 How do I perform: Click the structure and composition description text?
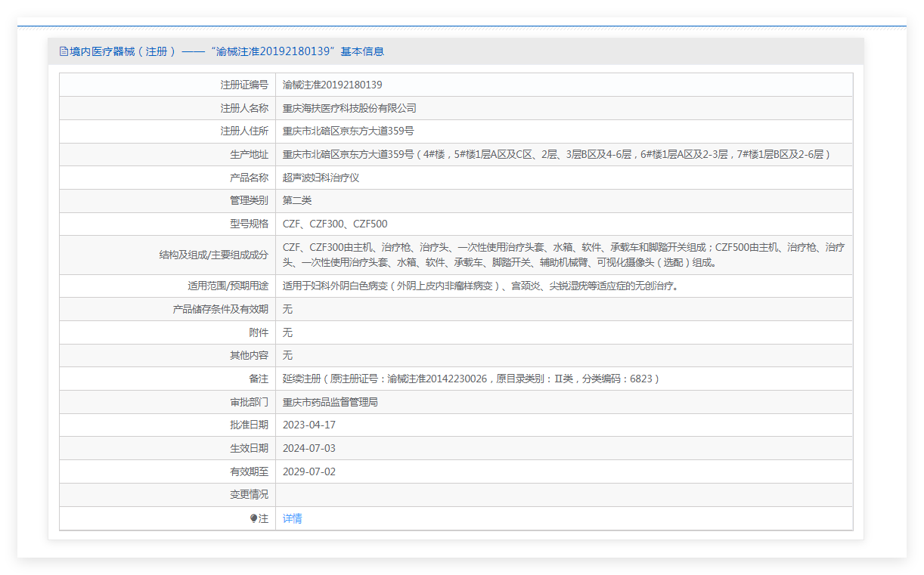(564, 255)
